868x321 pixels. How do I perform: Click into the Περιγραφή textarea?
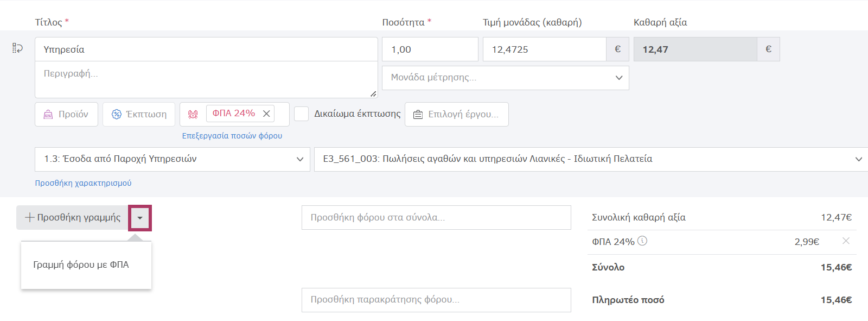(206, 79)
